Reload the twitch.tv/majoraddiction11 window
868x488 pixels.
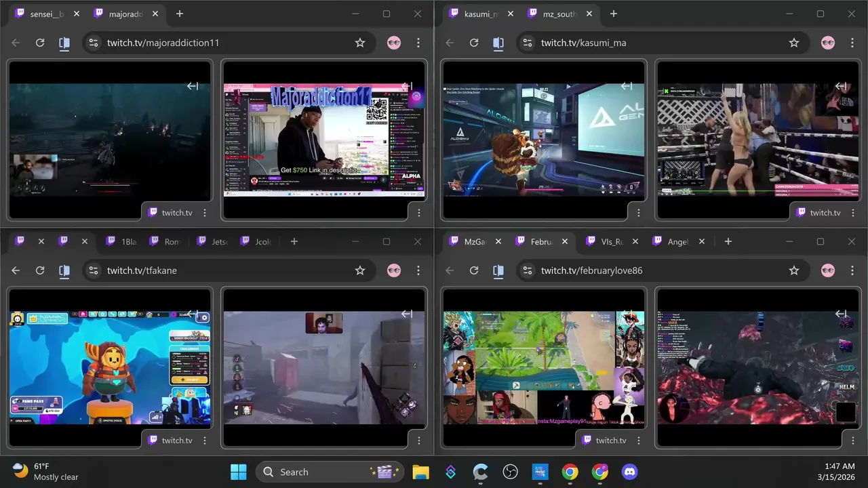tap(40, 43)
